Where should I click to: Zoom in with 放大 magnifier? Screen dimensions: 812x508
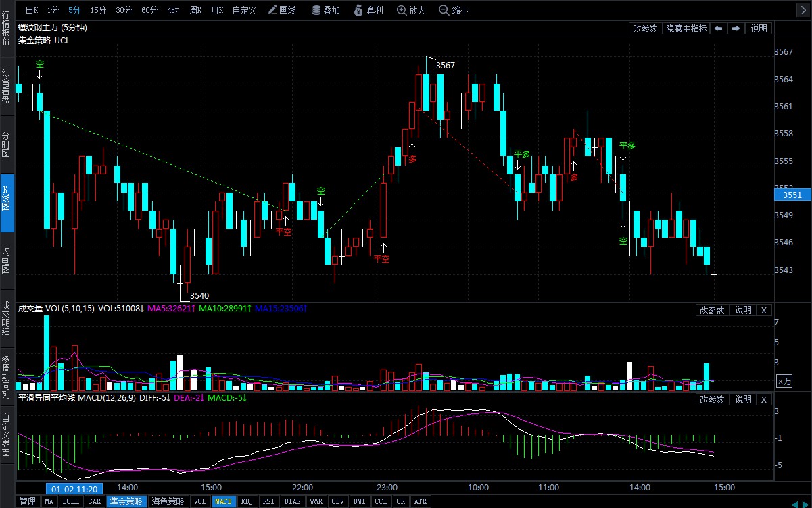coord(411,10)
